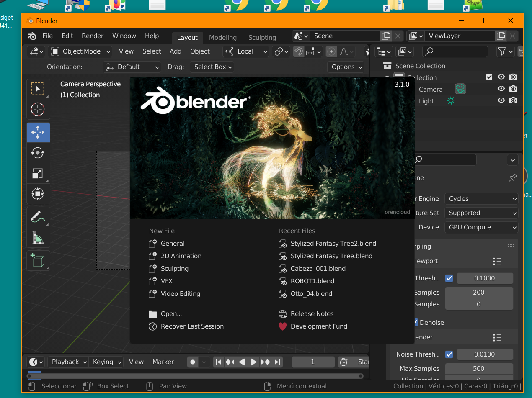The width and height of the screenshot is (532, 398).
Task: Hide the Light with its eye icon
Action: 501,100
